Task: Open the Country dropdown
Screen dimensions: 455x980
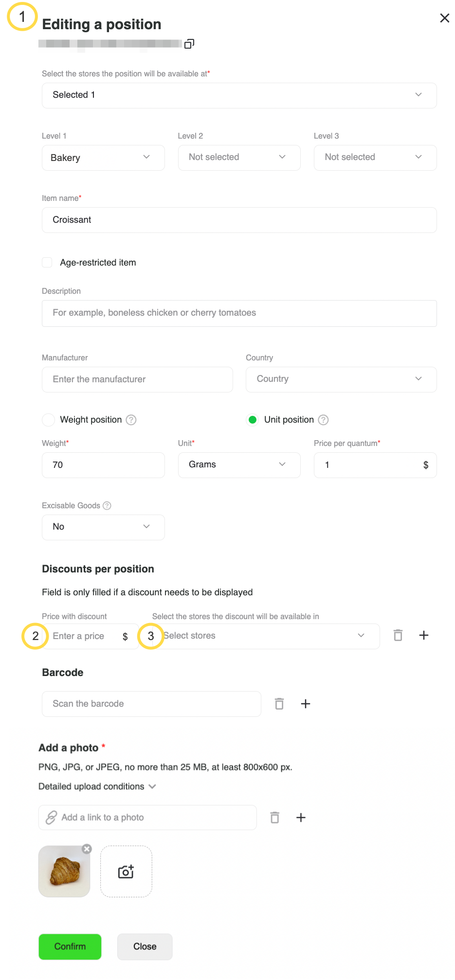Action: click(x=341, y=379)
